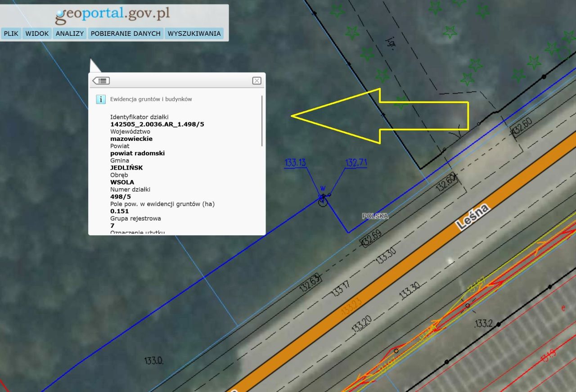Expand the ANALIZY menu

coord(70,34)
